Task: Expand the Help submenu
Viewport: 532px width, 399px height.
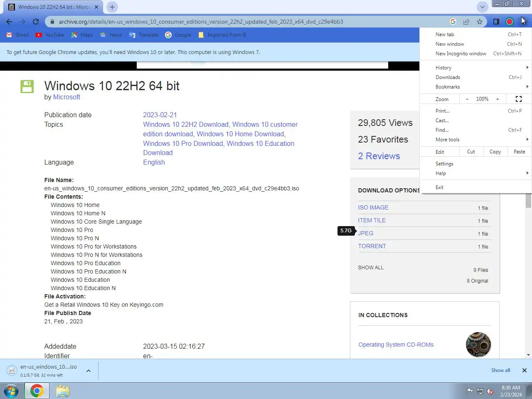Action: 476,173
